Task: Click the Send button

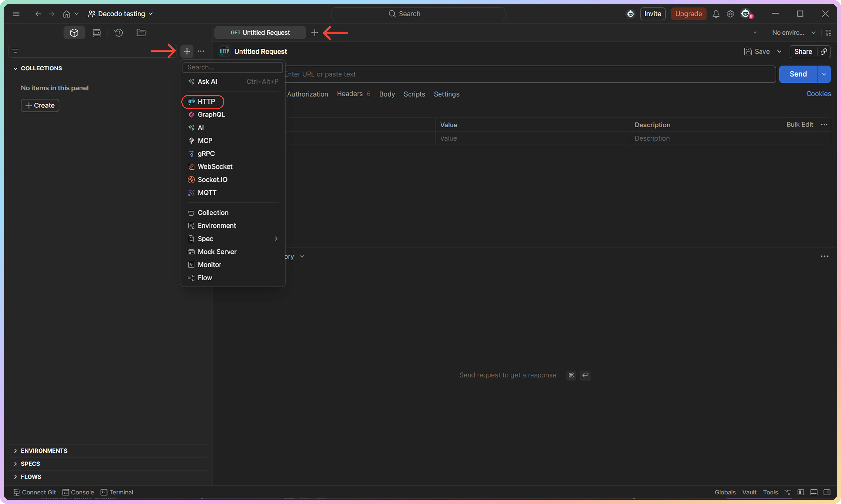Action: [798, 74]
